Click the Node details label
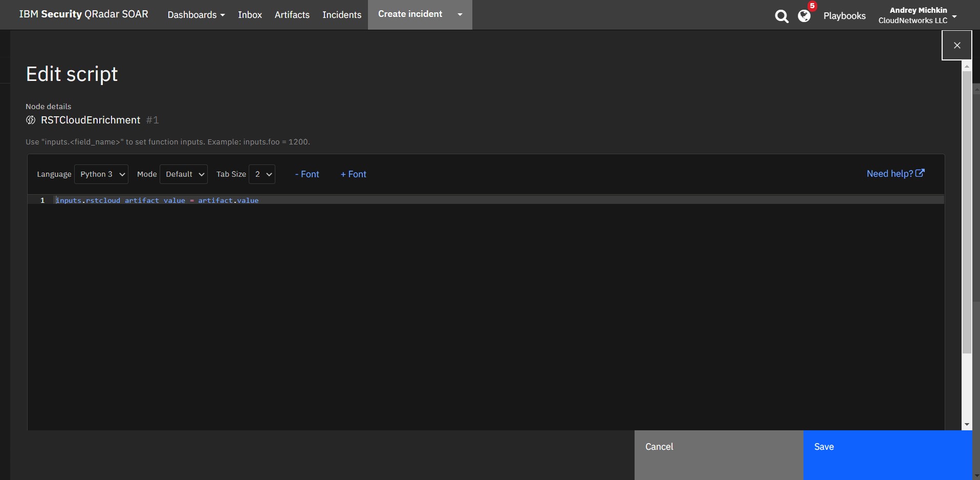Screen dimensions: 980x480 [49, 107]
